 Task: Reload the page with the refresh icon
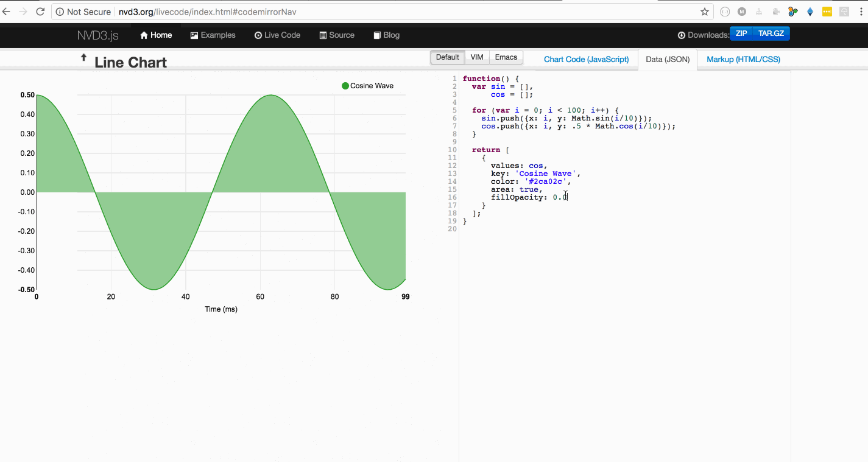[40, 12]
